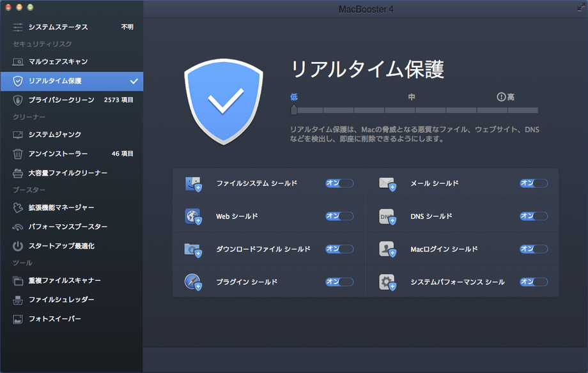Click the ダウンロードファイル シールド folder icon
588x373 pixels.
194,250
